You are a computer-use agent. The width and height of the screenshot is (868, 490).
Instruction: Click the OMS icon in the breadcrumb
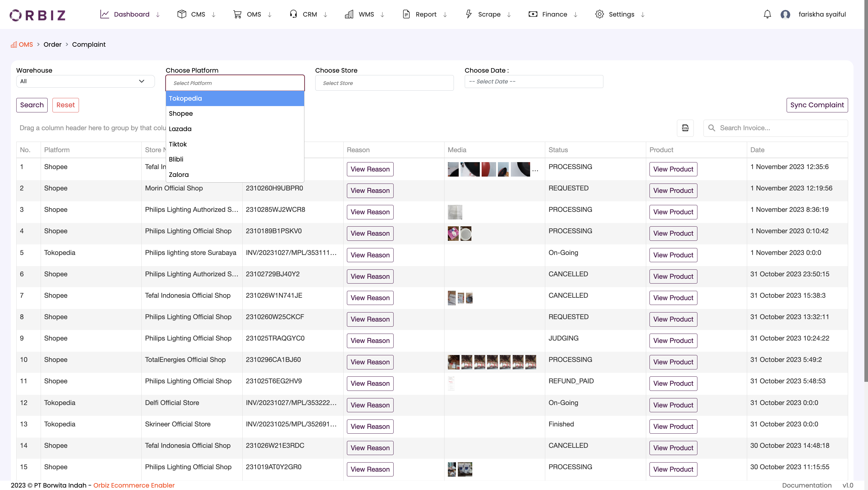(x=14, y=44)
